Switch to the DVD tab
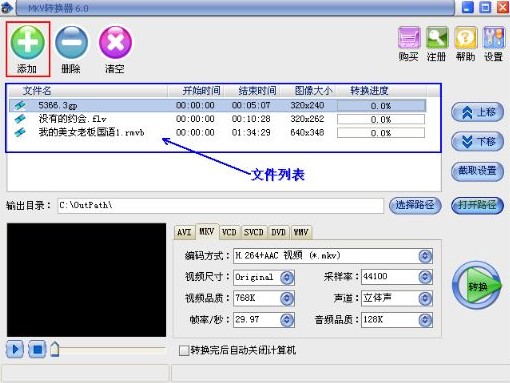Screen dimensions: 510x383 tap(278, 232)
